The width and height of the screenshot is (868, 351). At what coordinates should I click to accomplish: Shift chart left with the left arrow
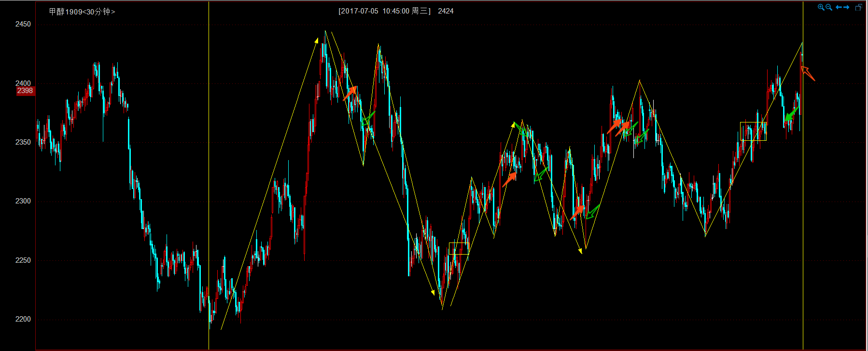tap(839, 7)
